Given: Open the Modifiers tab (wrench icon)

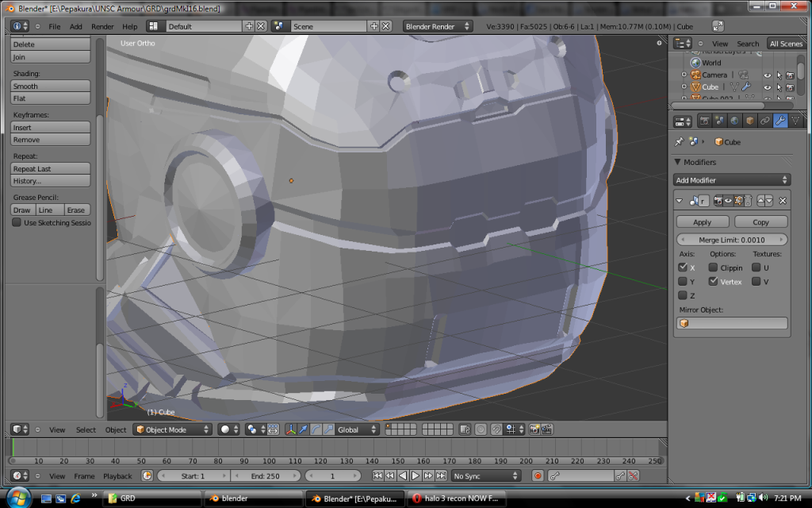Looking at the screenshot, I should (x=780, y=121).
